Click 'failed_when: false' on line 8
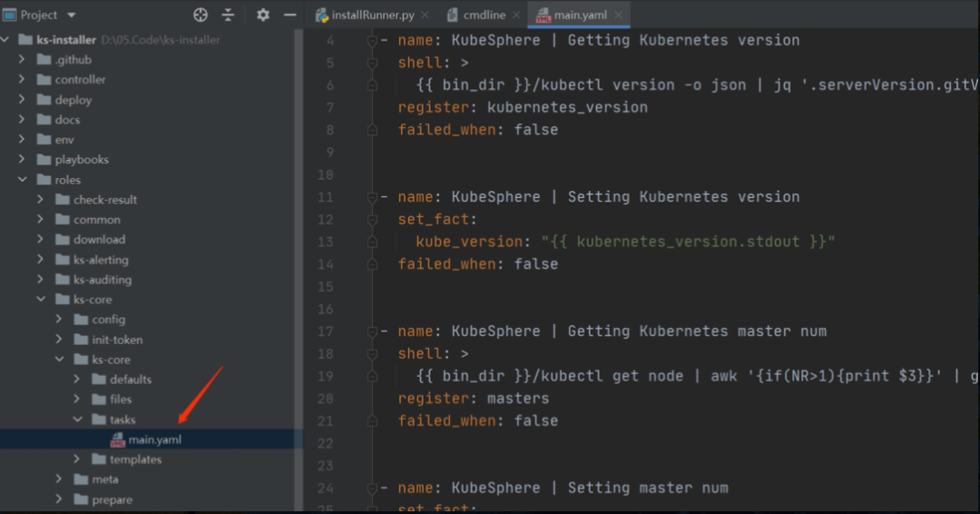Viewport: 980px width, 514px height. (x=477, y=130)
